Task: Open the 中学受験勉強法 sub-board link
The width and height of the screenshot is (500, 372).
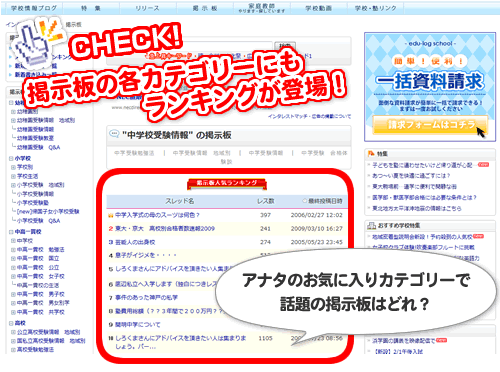Action: click(134, 153)
